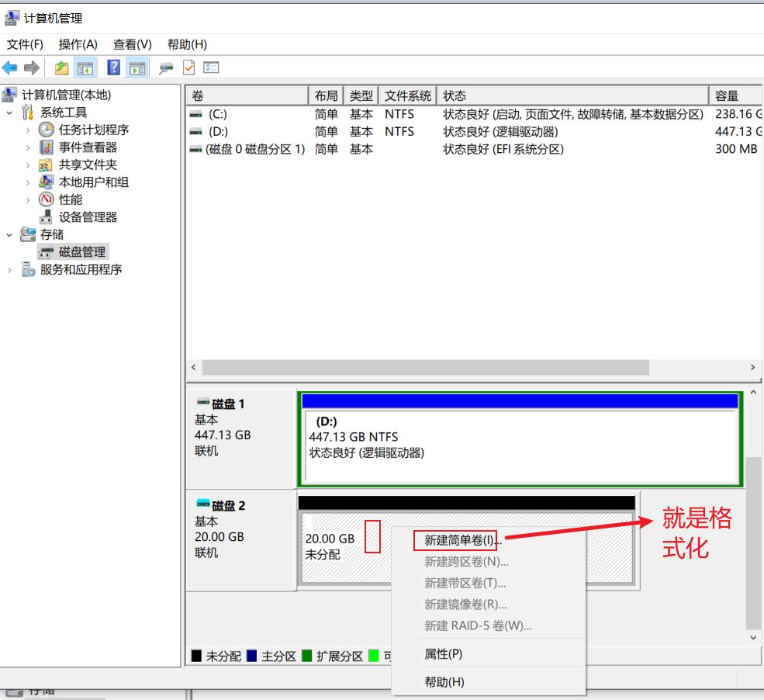Toggle the Show/Hide Console Tree icon
This screenshot has width=764, height=700.
coord(85,68)
